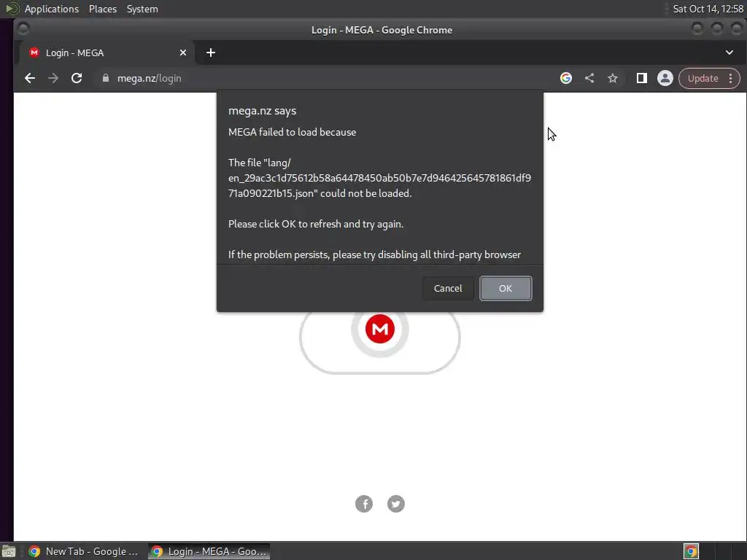Cancel the mega.nz error dialog
747x560 pixels.
click(x=448, y=288)
